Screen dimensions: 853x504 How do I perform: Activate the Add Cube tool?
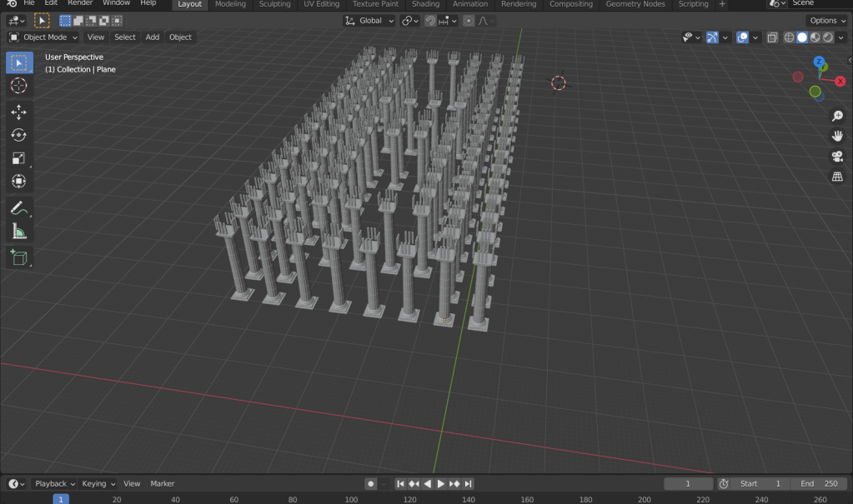(x=18, y=257)
